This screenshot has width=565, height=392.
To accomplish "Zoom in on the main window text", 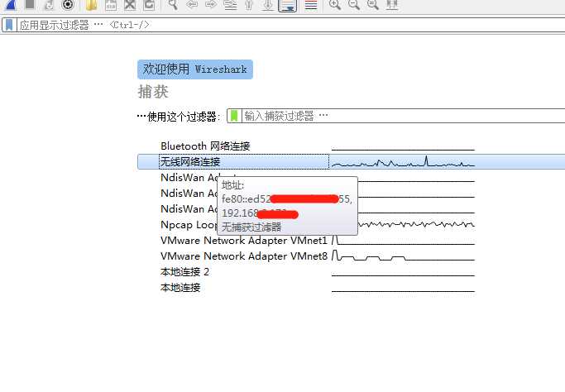I will (x=335, y=4).
